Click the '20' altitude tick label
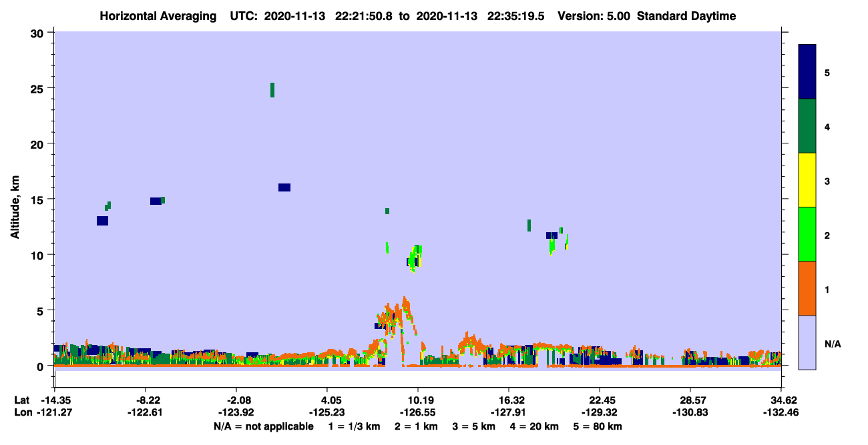Image resolution: width=868 pixels, height=445 pixels. (x=39, y=144)
